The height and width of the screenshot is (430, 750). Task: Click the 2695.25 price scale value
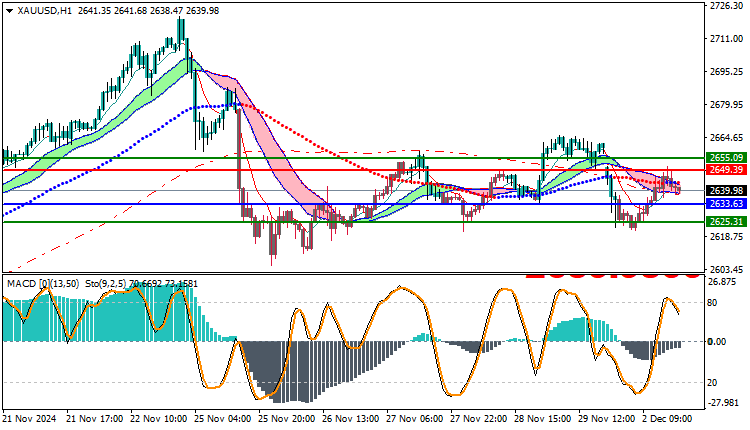pyautogui.click(x=726, y=72)
